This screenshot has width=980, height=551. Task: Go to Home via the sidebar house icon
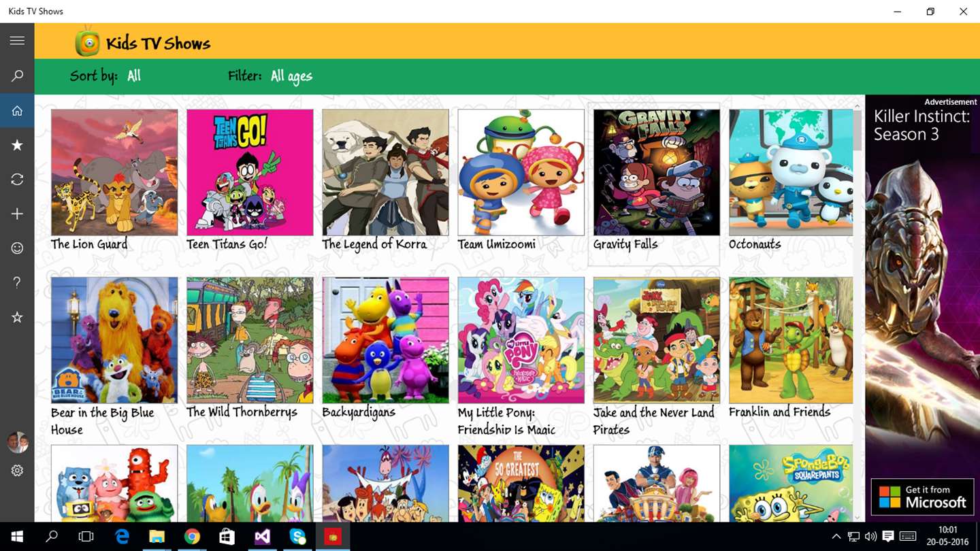[17, 110]
